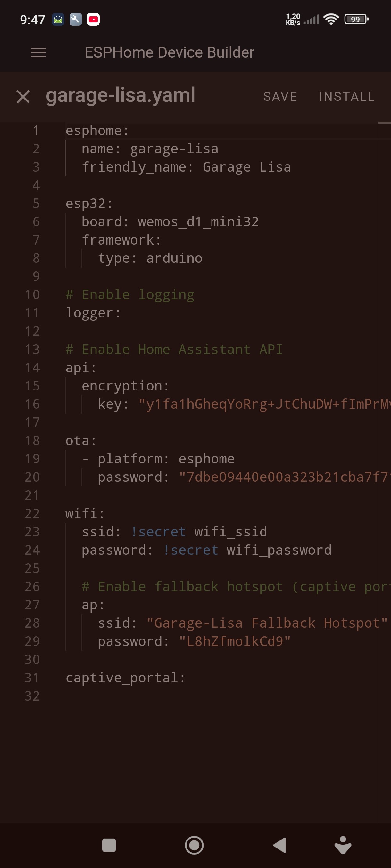Place cursor on the friendly_name line
The image size is (391, 868).
point(186,167)
